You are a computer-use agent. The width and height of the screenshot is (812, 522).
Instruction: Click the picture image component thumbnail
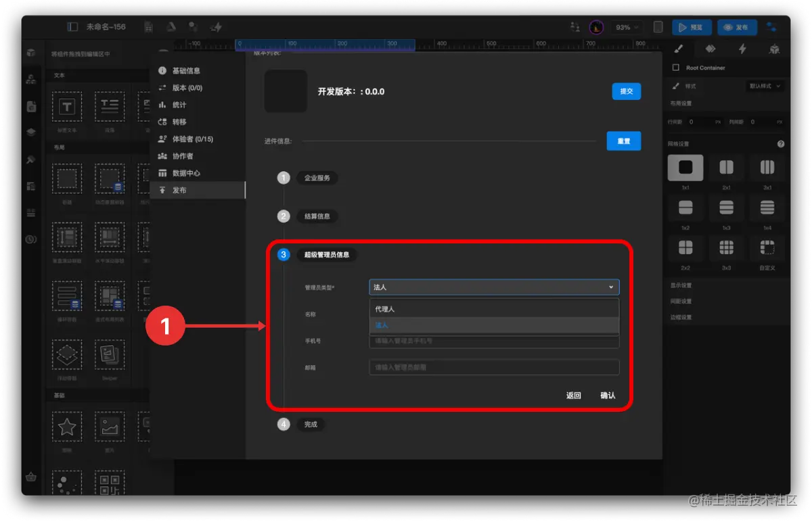(x=110, y=427)
